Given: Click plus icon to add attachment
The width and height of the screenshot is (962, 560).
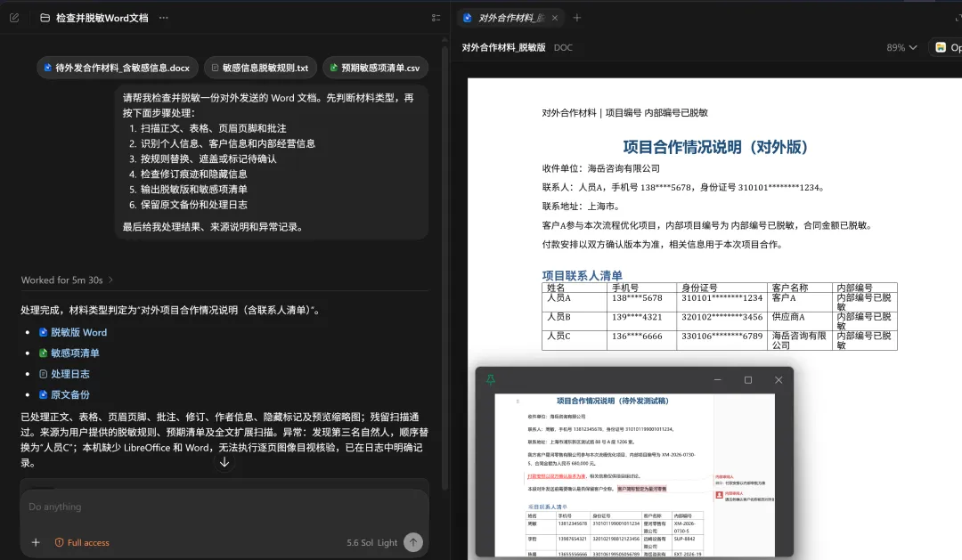Looking at the screenshot, I should coord(36,542).
